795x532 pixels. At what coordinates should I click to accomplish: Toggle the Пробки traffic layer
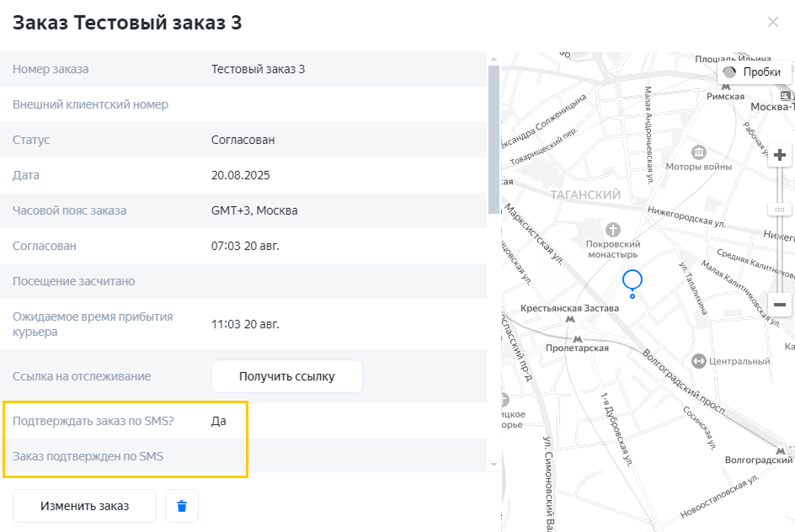[x=754, y=72]
